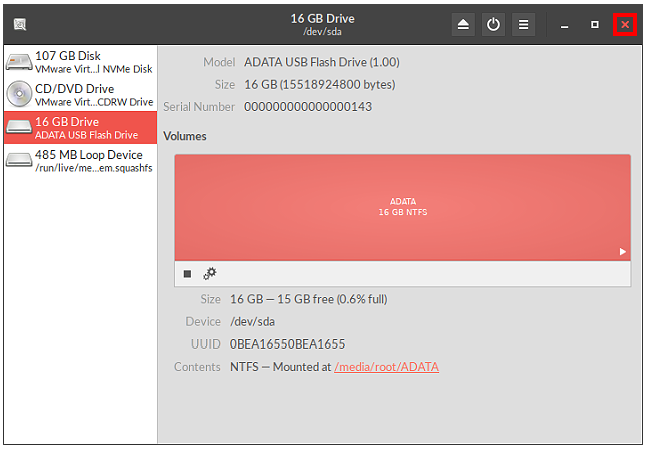Click the CD/DVD disc icon
650x451 pixels.
point(19,95)
